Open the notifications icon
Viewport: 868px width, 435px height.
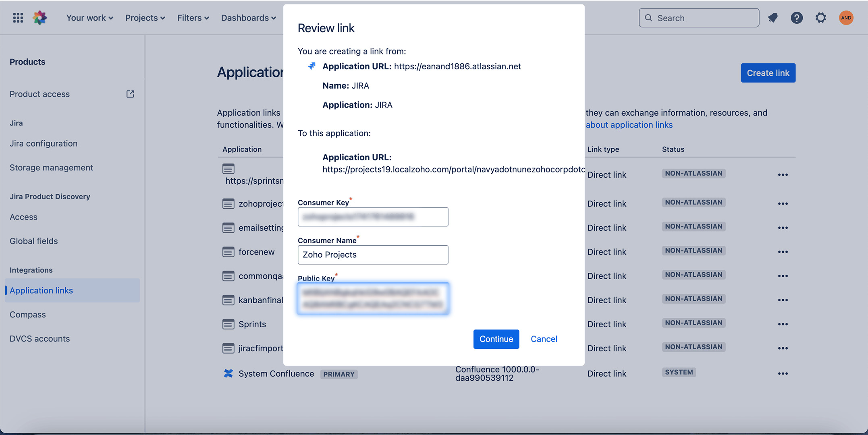click(x=772, y=18)
